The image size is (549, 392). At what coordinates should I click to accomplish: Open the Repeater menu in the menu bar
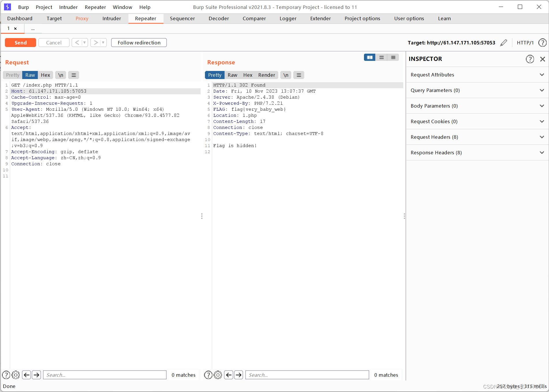[95, 7]
